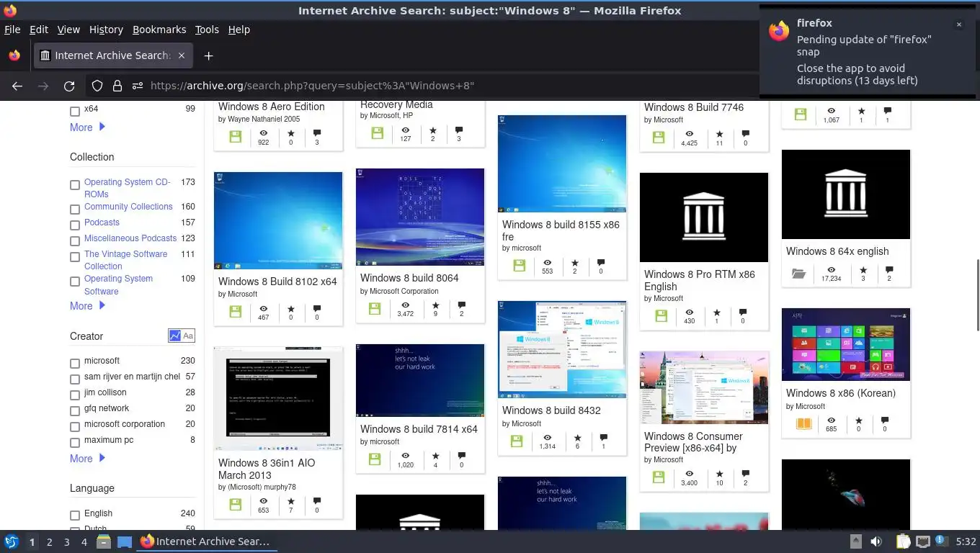Screen dimensions: 980x553
Task: Check the Community Collections checkbox
Action: tap(75, 209)
